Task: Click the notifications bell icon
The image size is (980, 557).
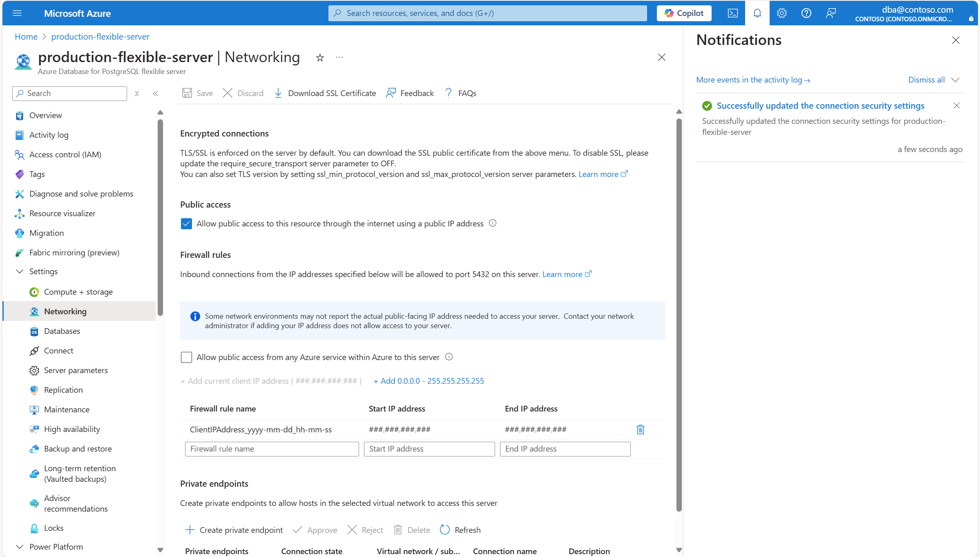Action: pos(757,13)
